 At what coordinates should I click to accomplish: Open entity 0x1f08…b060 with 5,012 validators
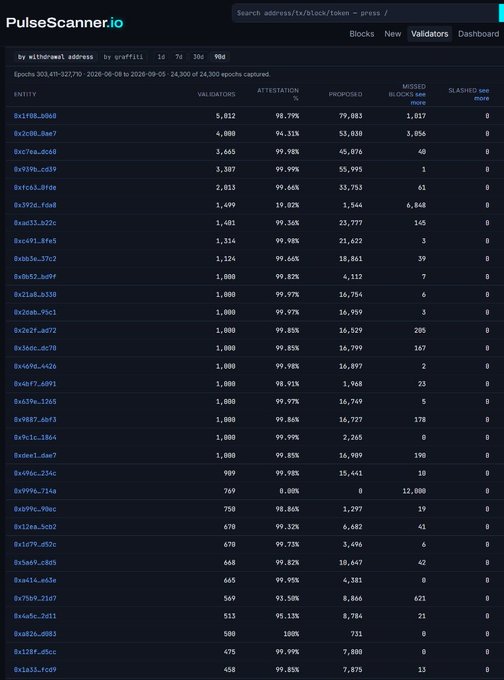pyautogui.click(x=35, y=116)
